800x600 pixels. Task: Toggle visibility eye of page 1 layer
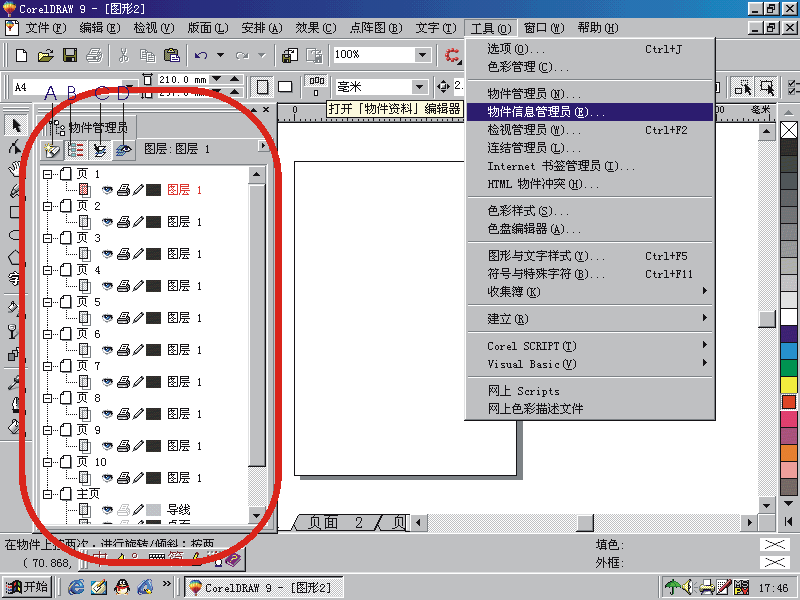point(107,190)
